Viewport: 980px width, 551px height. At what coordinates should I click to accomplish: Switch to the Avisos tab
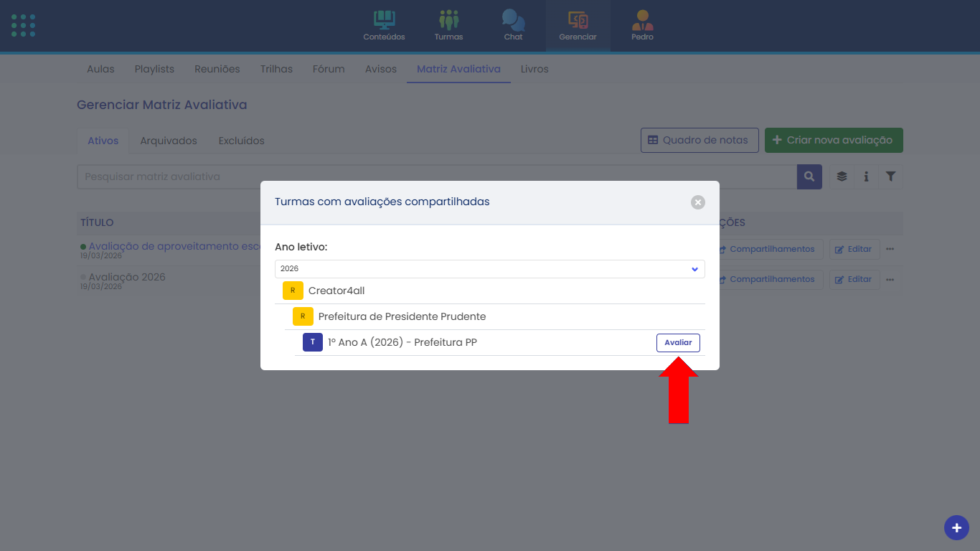(381, 69)
